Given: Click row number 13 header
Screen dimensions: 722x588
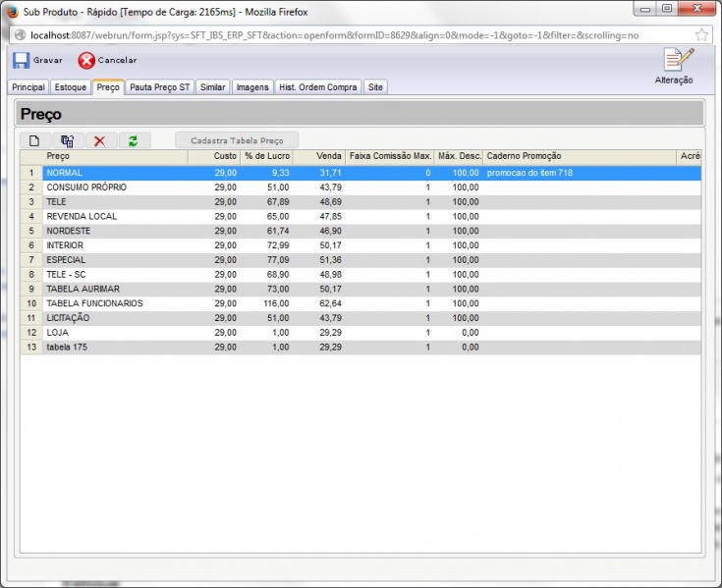Looking at the screenshot, I should click(x=31, y=347).
